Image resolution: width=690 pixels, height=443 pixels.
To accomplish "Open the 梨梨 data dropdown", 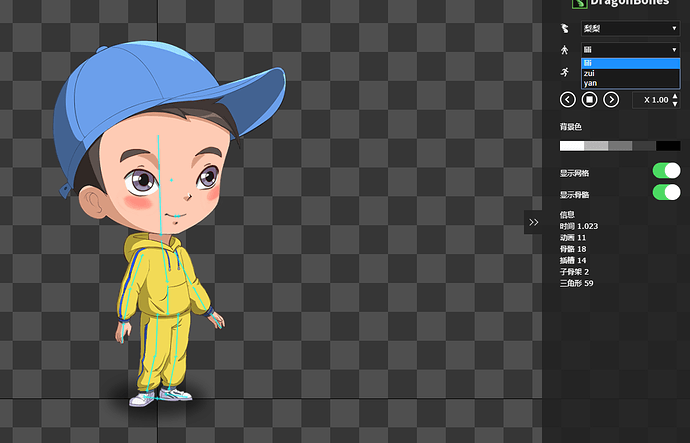I will click(x=631, y=29).
